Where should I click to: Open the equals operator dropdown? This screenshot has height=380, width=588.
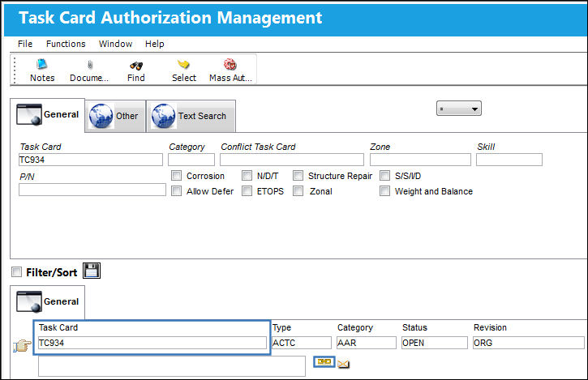pyautogui.click(x=458, y=109)
